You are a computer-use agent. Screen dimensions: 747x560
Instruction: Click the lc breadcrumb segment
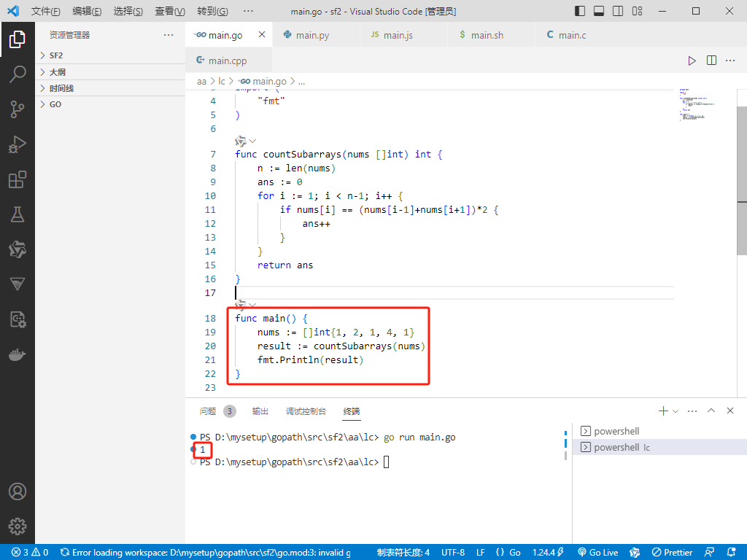coord(222,82)
